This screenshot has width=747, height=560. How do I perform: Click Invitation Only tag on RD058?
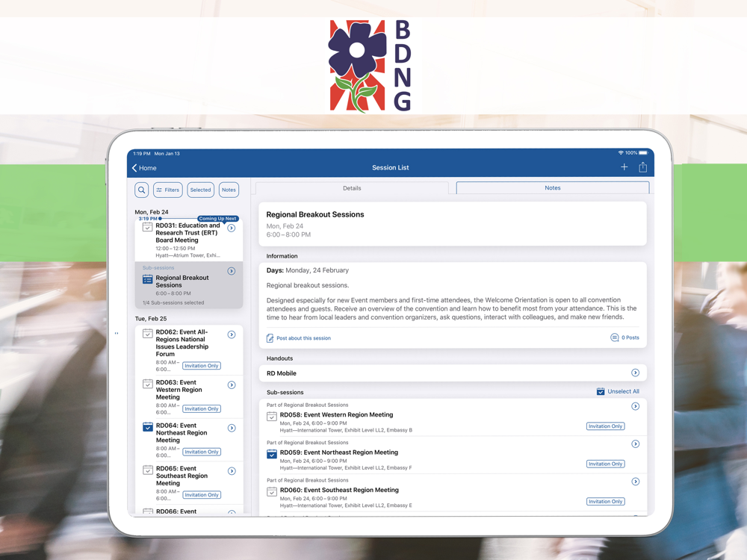click(x=606, y=426)
